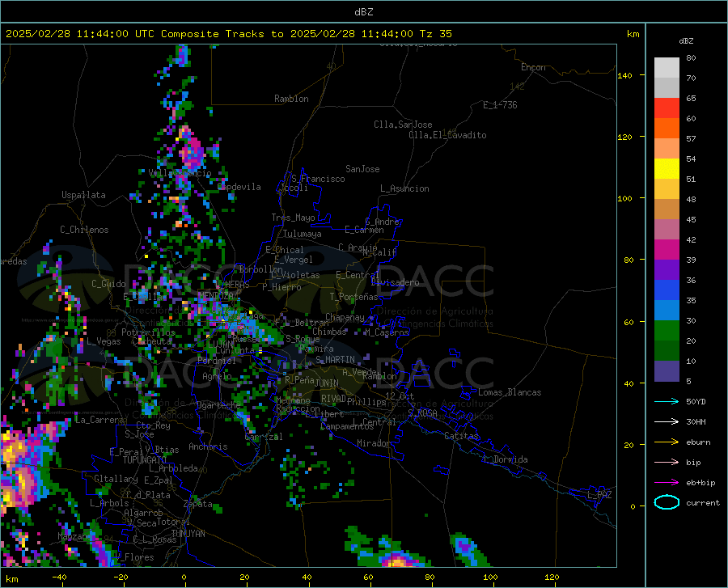Pick the green 20–30 dBZ swatch

[667, 331]
